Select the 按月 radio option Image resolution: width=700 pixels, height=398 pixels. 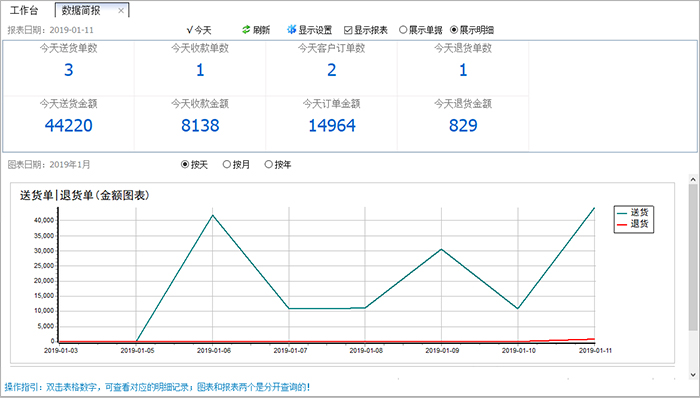(x=227, y=164)
